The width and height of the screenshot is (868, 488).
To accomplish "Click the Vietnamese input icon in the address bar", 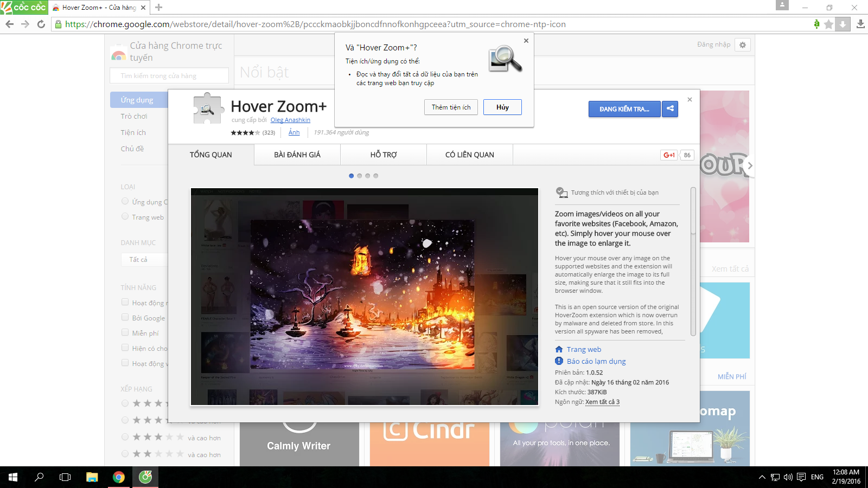I will (x=816, y=24).
